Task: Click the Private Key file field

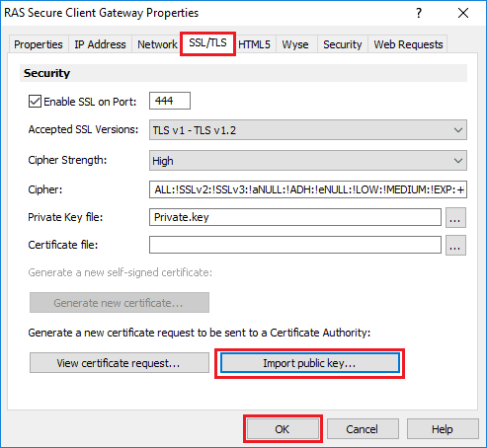Action: tap(295, 217)
